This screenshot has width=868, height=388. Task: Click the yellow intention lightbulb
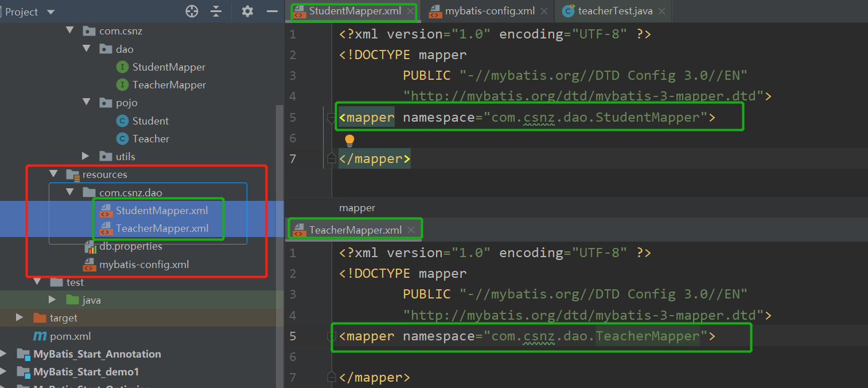click(349, 140)
